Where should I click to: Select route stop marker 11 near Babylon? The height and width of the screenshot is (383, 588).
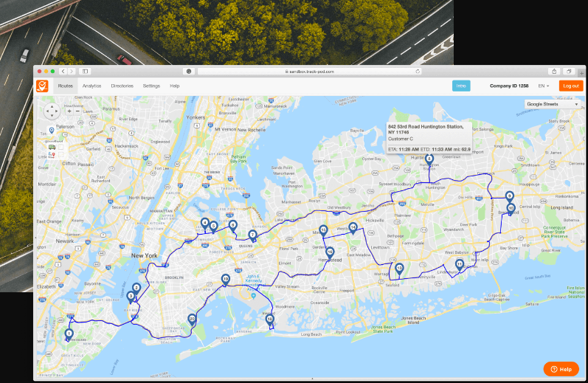pyautogui.click(x=460, y=265)
